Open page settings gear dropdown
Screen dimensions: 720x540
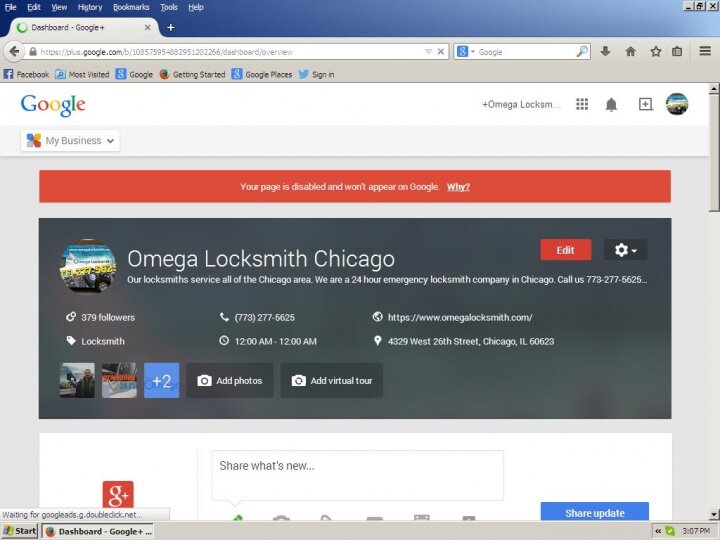coord(625,250)
